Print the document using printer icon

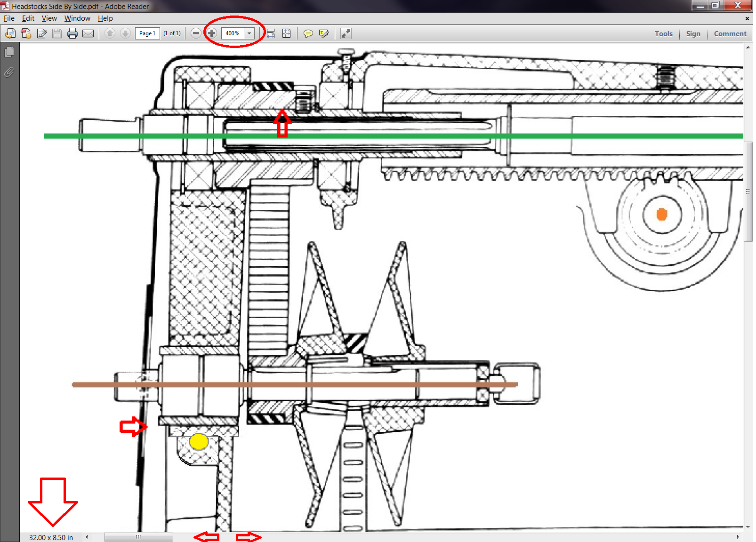point(72,33)
